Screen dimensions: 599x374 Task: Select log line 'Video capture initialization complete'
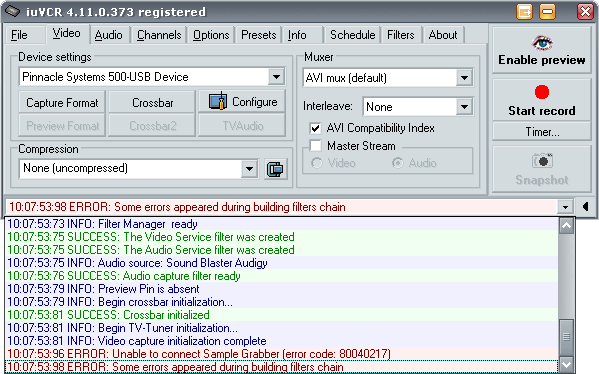282,341
